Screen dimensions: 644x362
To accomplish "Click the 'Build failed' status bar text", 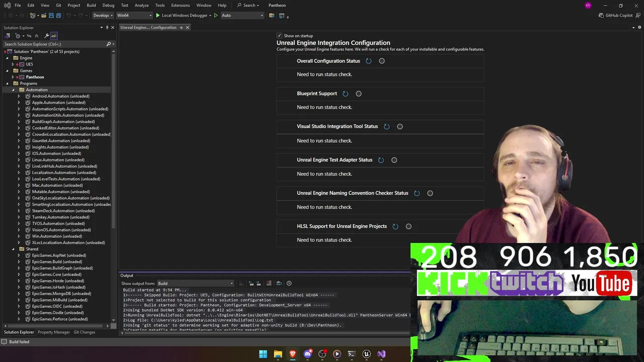I will (x=19, y=342).
